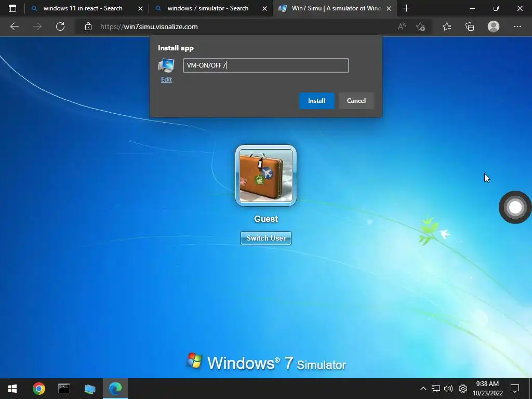Restore down the Edge window
The width and height of the screenshot is (532, 399).
pyautogui.click(x=496, y=8)
